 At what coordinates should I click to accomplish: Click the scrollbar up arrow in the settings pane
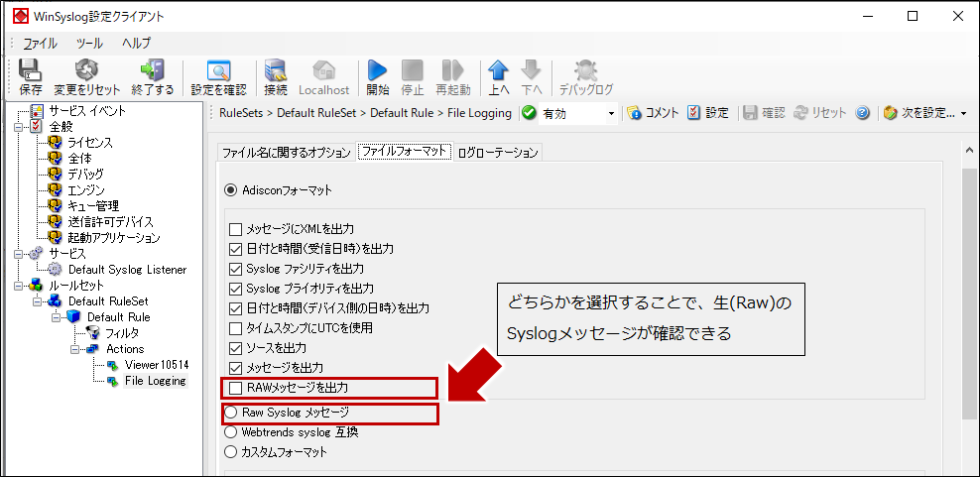(x=969, y=151)
